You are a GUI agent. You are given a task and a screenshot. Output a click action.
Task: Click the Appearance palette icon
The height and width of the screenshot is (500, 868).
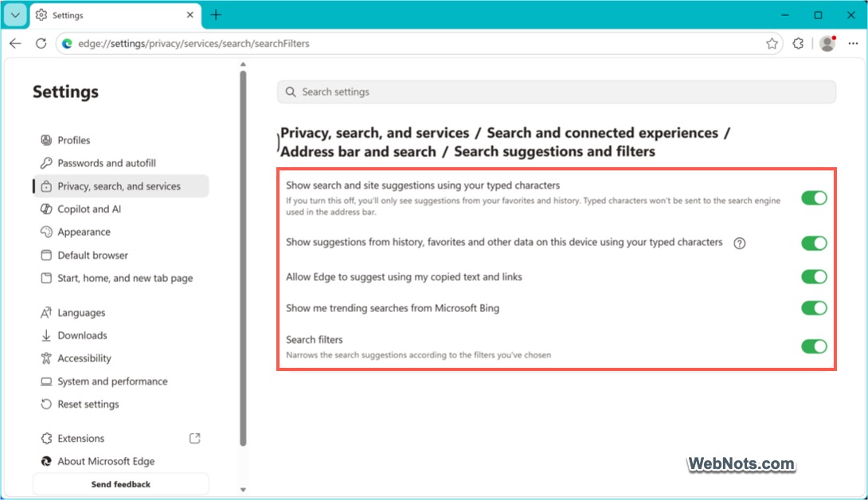pos(46,232)
